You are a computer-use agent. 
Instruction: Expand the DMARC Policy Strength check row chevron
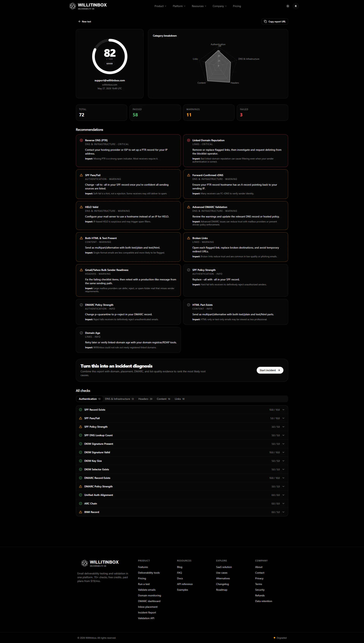pyautogui.click(x=283, y=486)
